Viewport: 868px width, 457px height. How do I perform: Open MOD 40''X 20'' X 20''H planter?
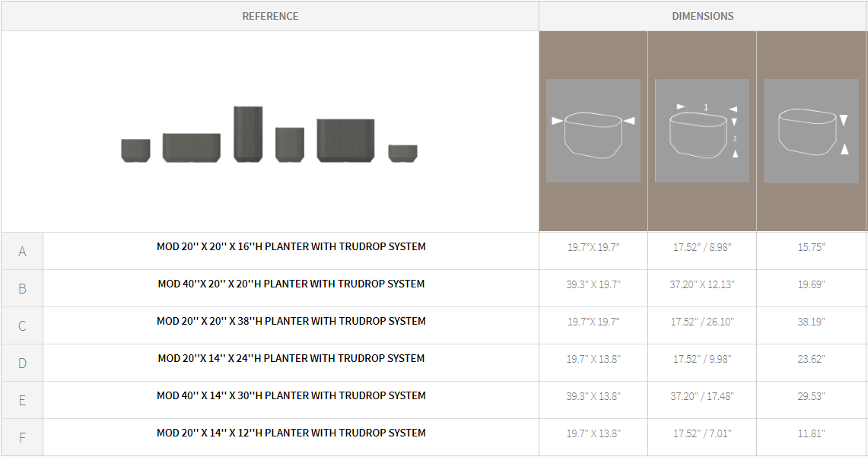[x=291, y=284]
